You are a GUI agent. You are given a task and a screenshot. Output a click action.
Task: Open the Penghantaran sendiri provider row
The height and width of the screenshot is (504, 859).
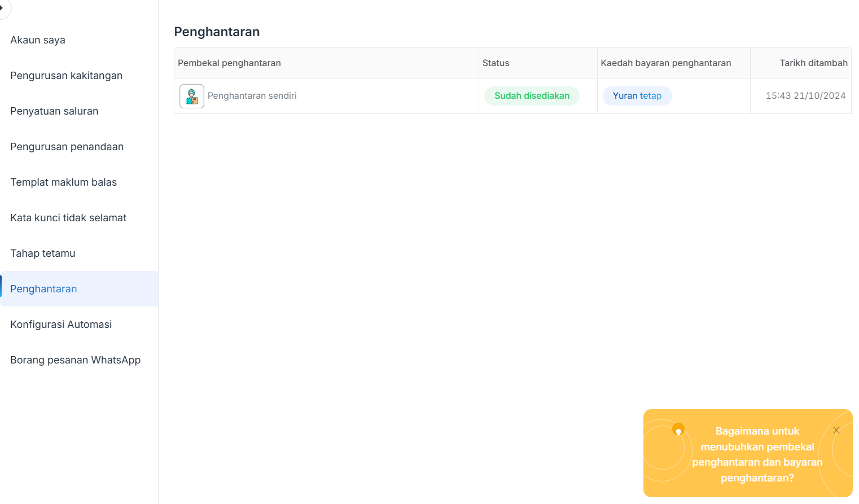point(252,96)
